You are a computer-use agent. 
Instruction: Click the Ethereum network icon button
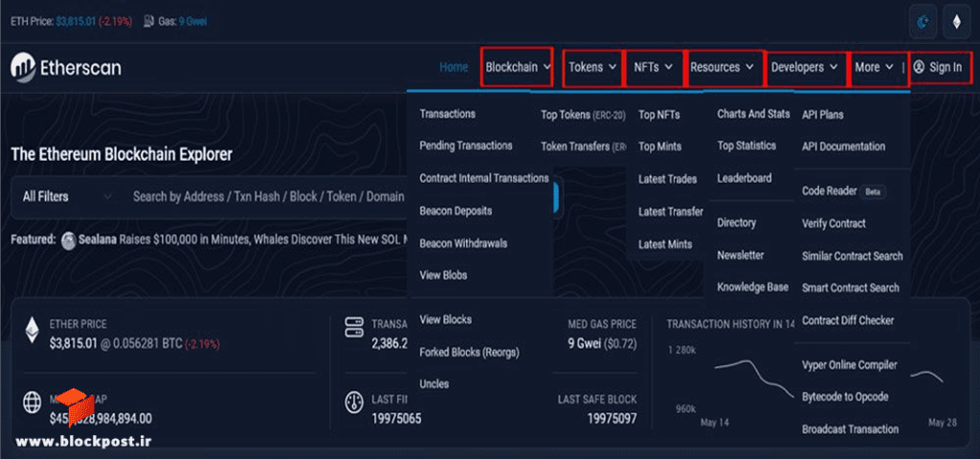tap(956, 23)
